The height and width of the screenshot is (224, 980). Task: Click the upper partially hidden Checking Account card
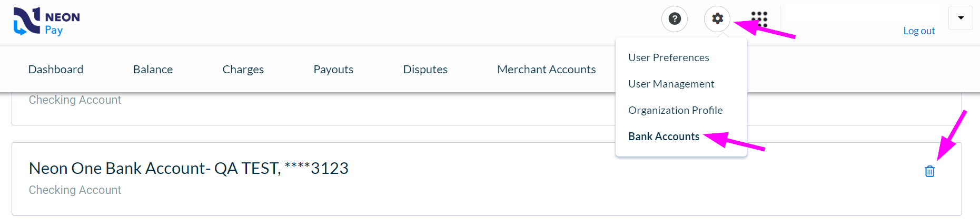click(487, 109)
